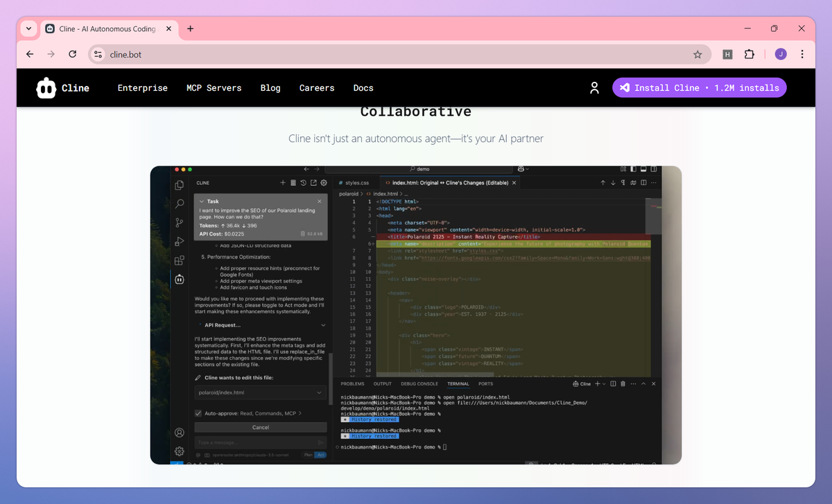
Task: Expand the API Request section chevron
Action: tap(323, 324)
